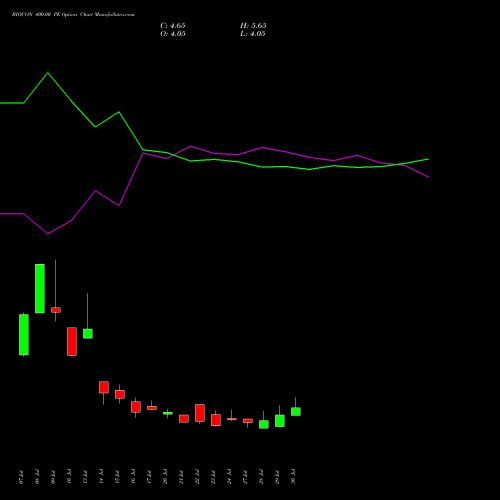
Task: Click the low value L: 4.05
Action: [x=253, y=34]
